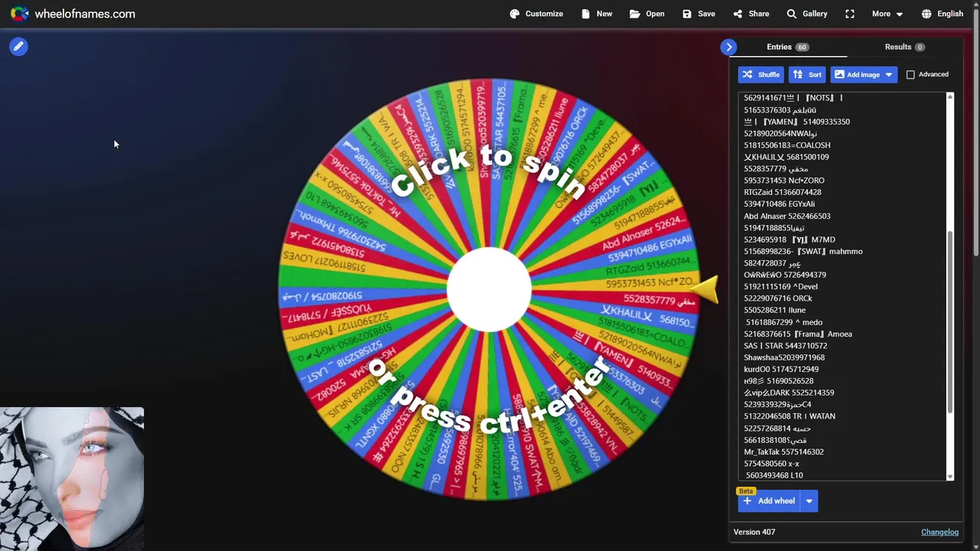The height and width of the screenshot is (551, 980).
Task: Click the portrait thumbnail image
Action: pos(72,478)
